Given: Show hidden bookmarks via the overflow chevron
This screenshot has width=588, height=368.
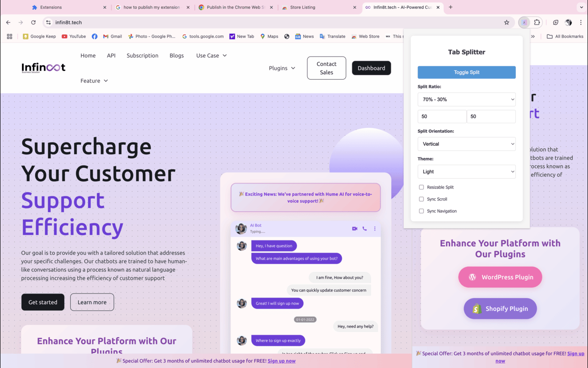Looking at the screenshot, I should tap(533, 36).
